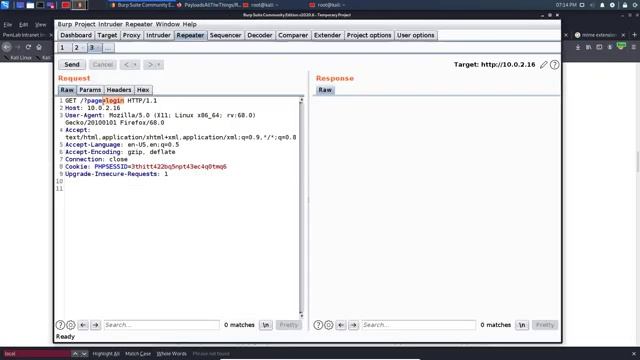Firefox find bar: toggle Match Case
Image resolution: width=640 pixels, height=360 pixels.
(x=138, y=354)
